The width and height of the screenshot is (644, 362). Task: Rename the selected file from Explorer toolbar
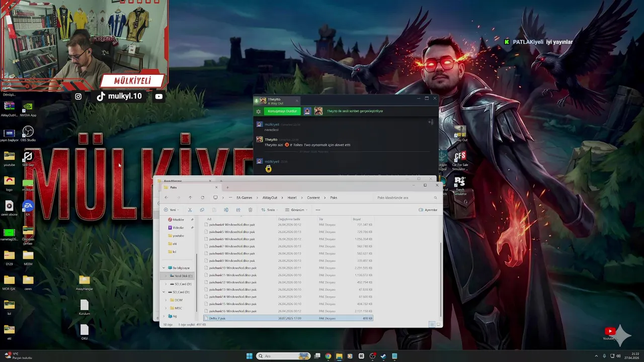[226, 210]
